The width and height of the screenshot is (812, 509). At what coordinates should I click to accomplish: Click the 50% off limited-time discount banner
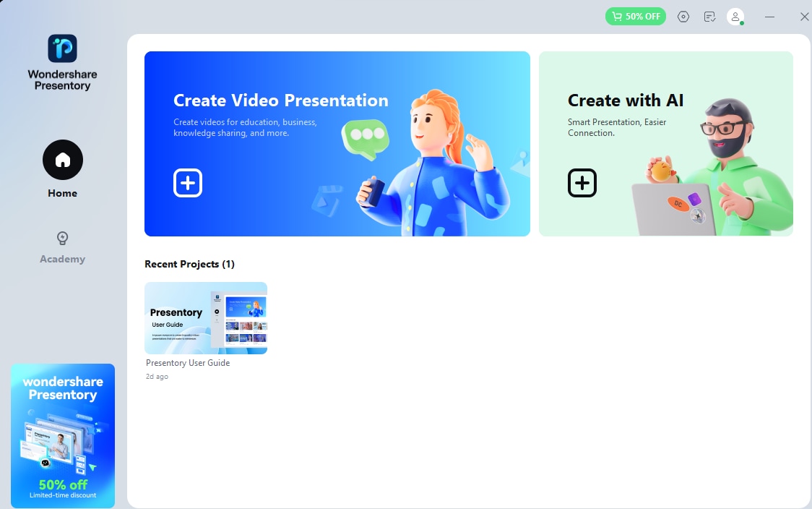click(x=63, y=436)
